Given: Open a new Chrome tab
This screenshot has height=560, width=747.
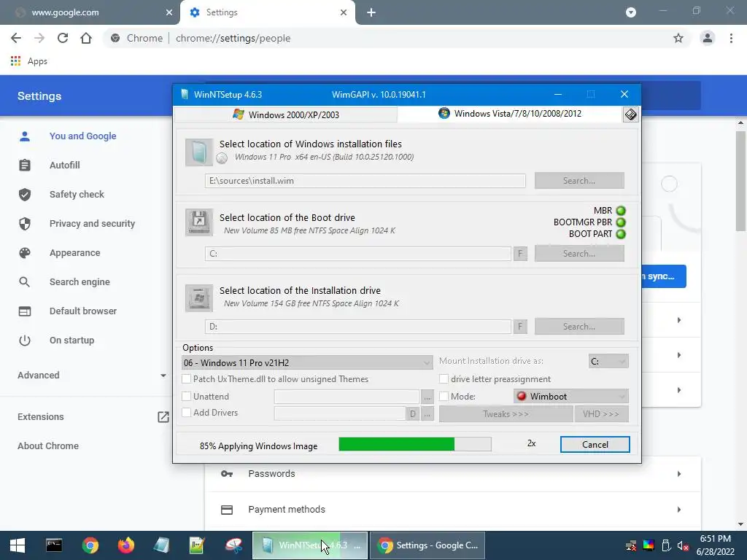Looking at the screenshot, I should pos(371,12).
